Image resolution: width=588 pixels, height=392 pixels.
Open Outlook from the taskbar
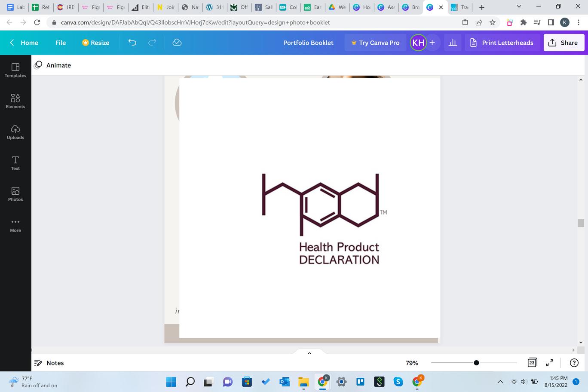point(285,382)
